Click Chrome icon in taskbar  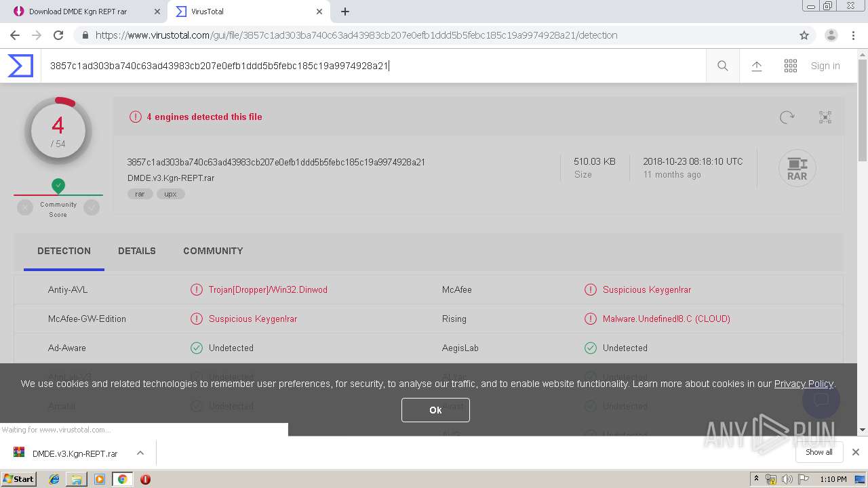point(122,479)
